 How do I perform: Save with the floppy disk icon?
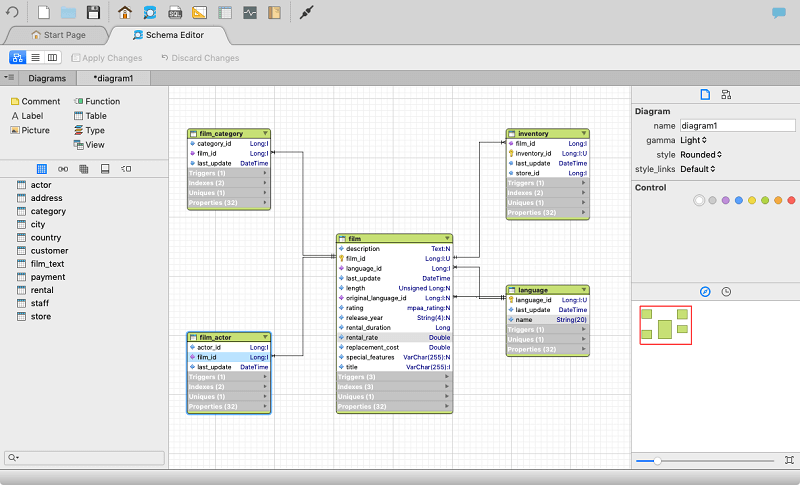[x=93, y=12]
